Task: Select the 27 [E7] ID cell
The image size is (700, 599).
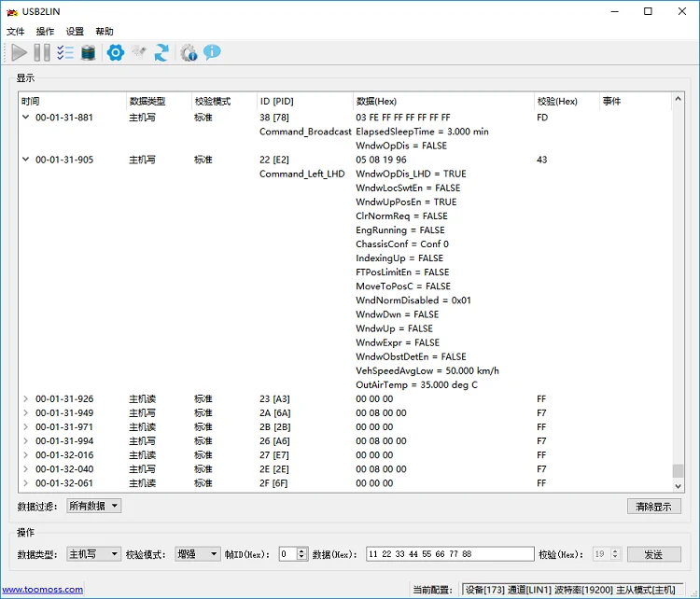Action: coord(274,454)
